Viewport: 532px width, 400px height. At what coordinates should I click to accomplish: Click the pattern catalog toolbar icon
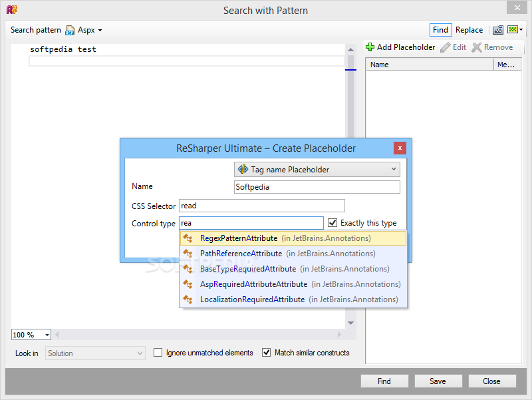point(497,30)
